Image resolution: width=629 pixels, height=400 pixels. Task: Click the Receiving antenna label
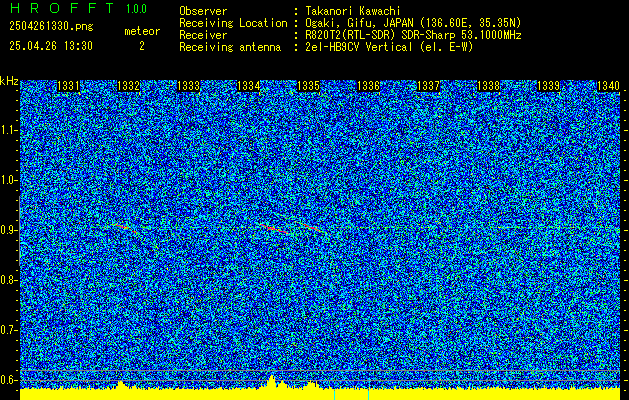pos(230,47)
